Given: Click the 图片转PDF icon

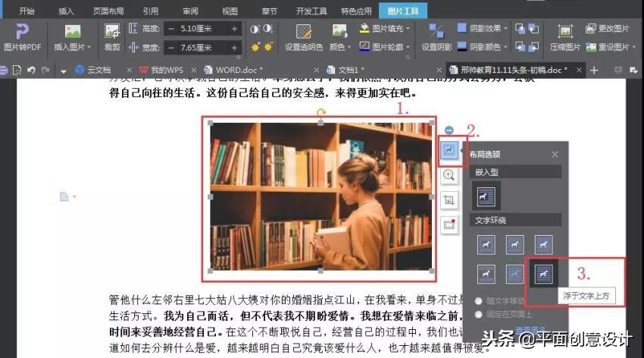Looking at the screenshot, I should [22, 31].
